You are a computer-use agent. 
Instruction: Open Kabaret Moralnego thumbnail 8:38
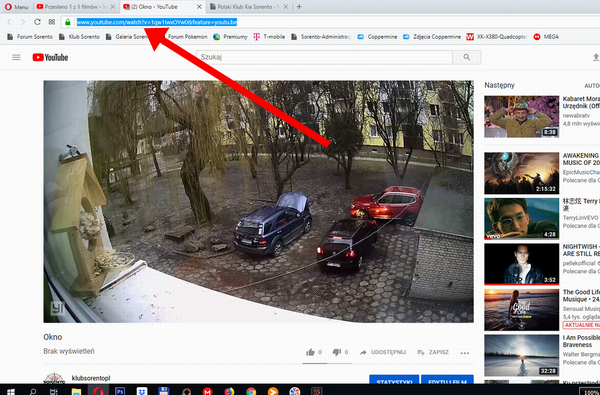[522, 117]
